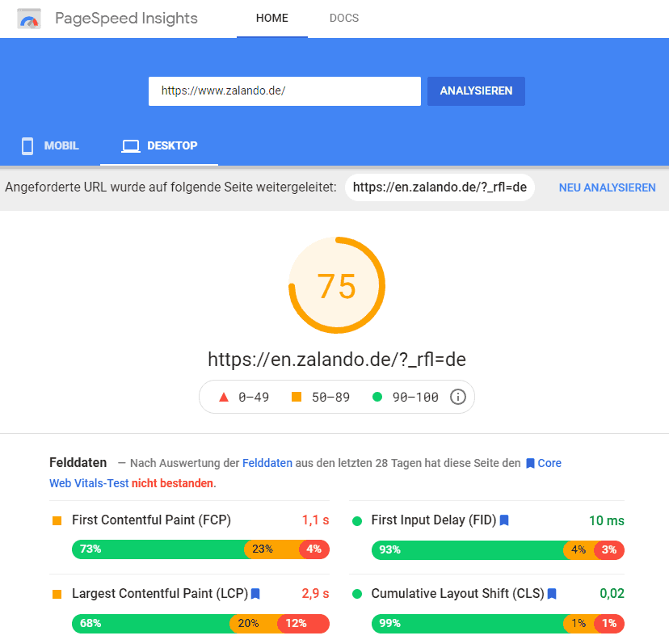Click the red 12% LCP bar segment
The height and width of the screenshot is (644, 669).
303,624
